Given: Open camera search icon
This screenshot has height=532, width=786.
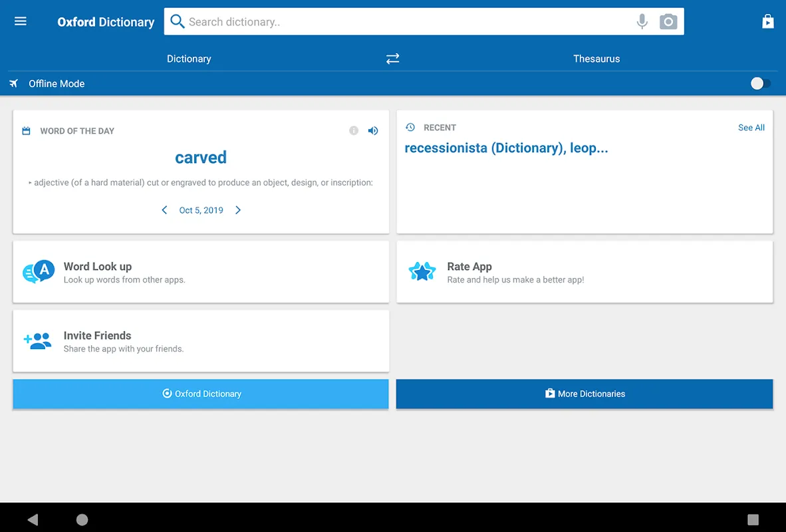Looking at the screenshot, I should 668,21.
